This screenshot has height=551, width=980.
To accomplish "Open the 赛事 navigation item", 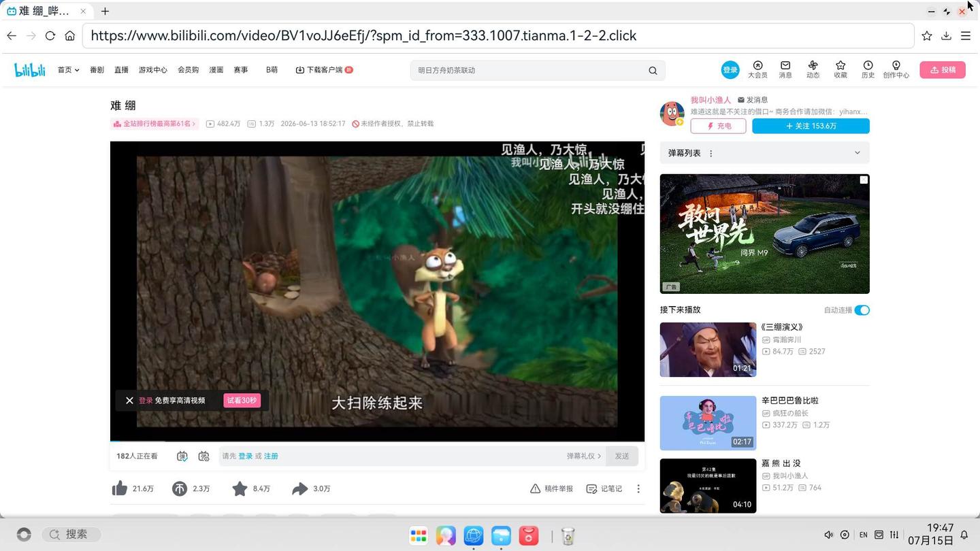I will click(x=240, y=70).
